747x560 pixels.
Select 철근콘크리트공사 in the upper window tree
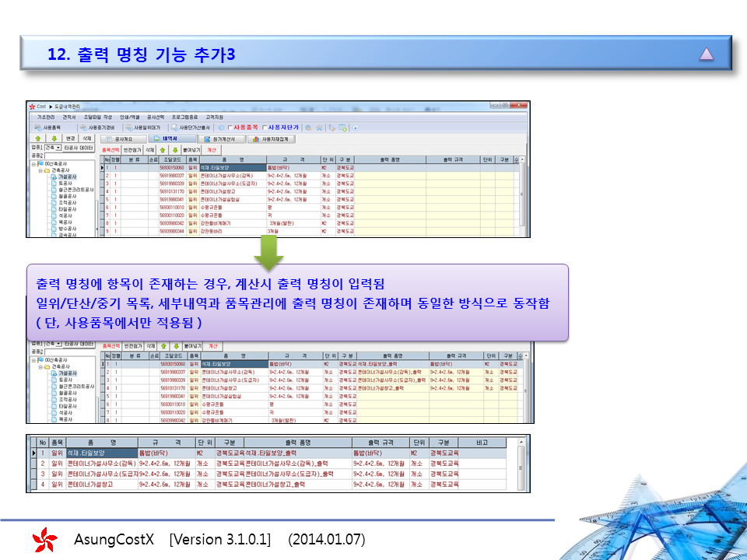(x=76, y=190)
